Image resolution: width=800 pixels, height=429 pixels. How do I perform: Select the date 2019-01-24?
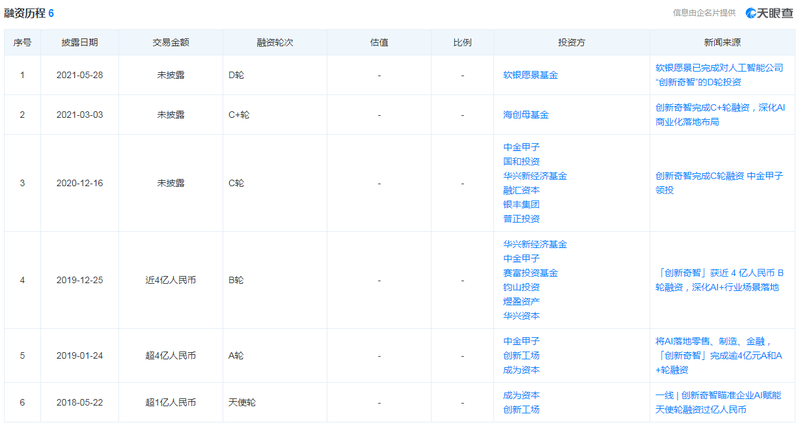tap(80, 356)
